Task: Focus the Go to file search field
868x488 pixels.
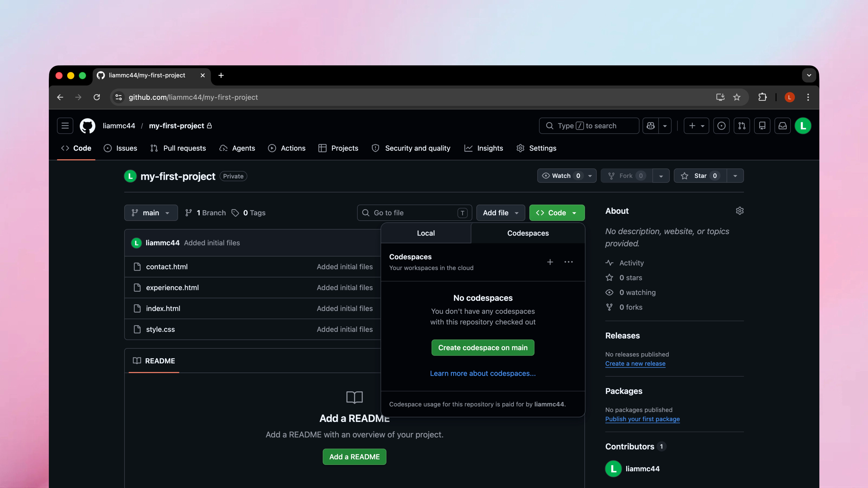Action: (x=415, y=213)
